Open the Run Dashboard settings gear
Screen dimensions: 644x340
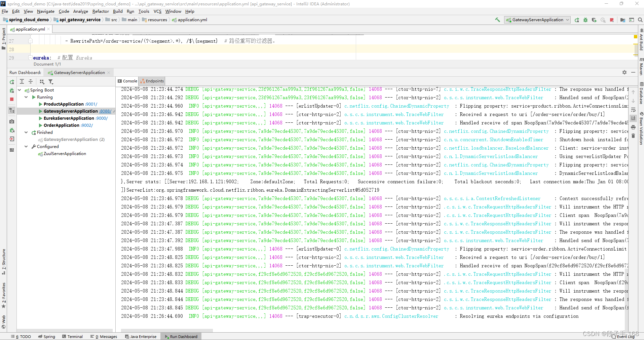[624, 72]
